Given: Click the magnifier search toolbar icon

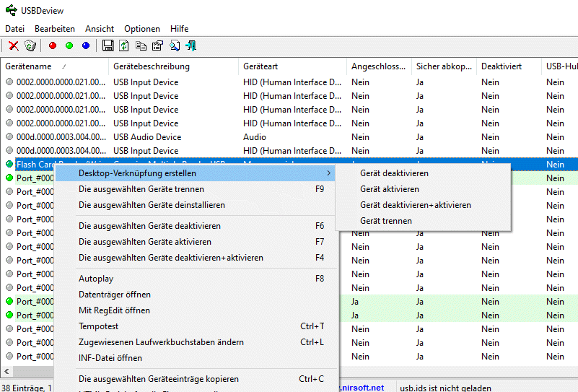Looking at the screenshot, I should point(175,45).
